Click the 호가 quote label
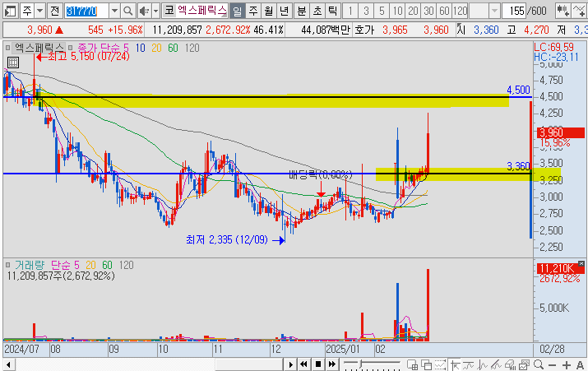588x371 pixels. pyautogui.click(x=364, y=30)
